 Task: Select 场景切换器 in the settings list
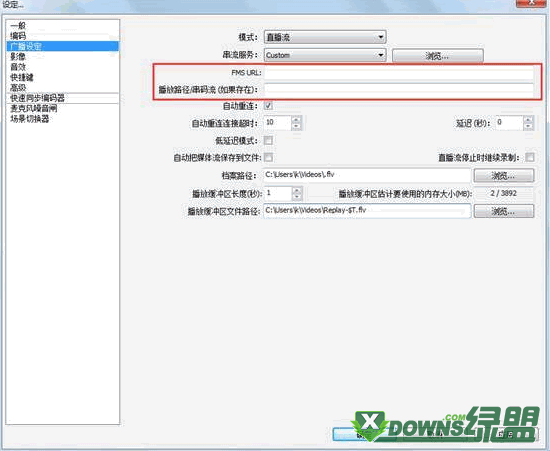click(x=30, y=119)
